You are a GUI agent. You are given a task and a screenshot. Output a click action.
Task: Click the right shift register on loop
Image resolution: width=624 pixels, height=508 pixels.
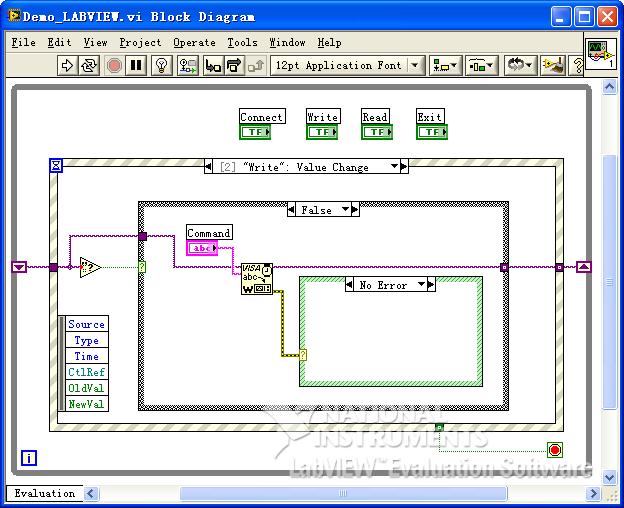(584, 267)
